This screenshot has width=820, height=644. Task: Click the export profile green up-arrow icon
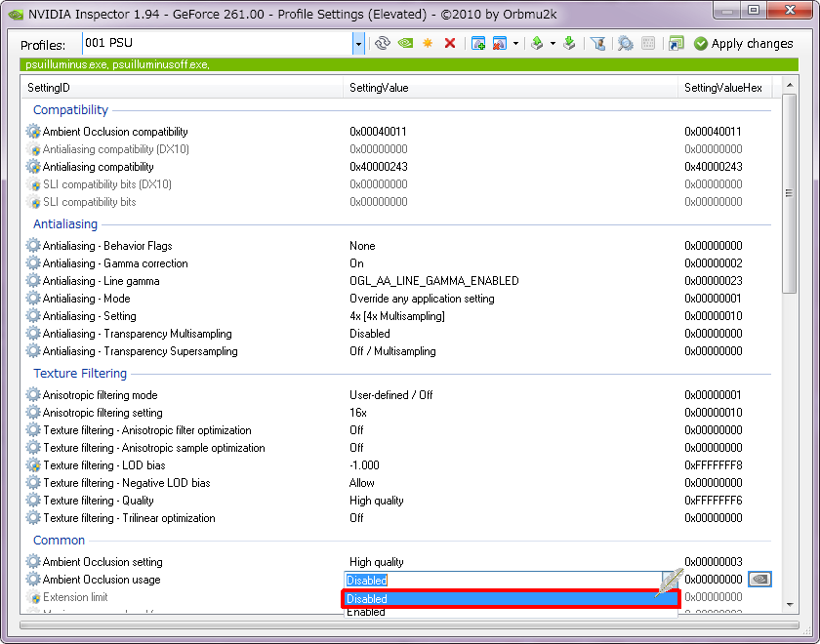tap(537, 43)
